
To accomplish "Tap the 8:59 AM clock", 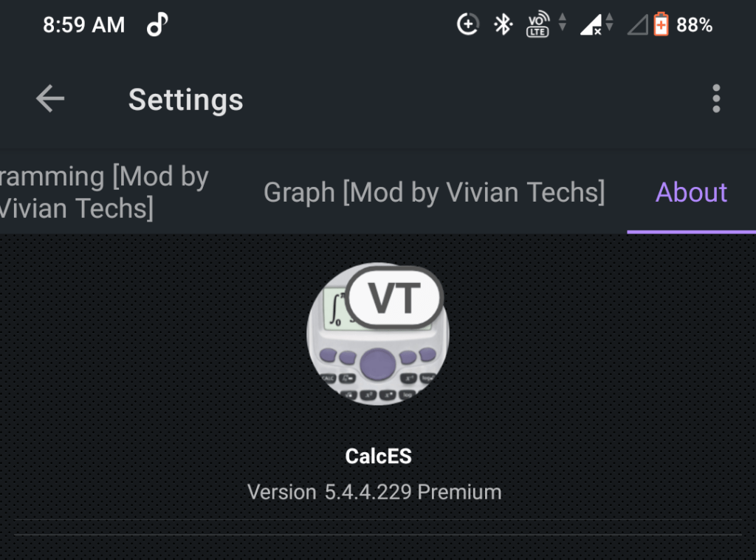I will [83, 25].
